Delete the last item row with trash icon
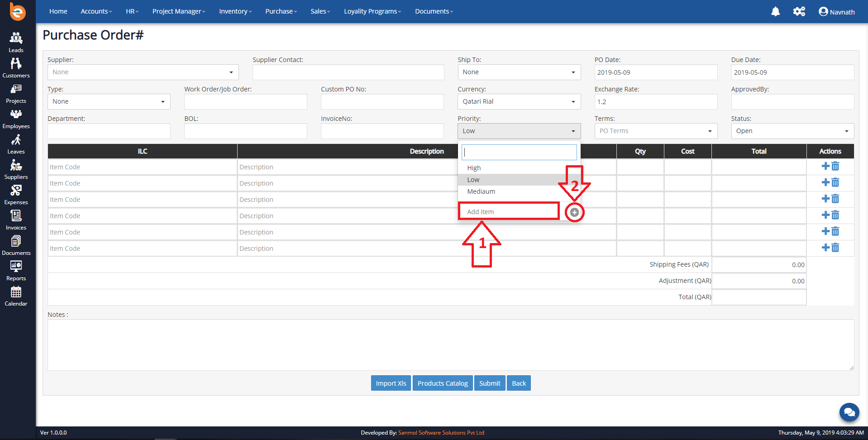The height and width of the screenshot is (440, 868). (x=835, y=248)
